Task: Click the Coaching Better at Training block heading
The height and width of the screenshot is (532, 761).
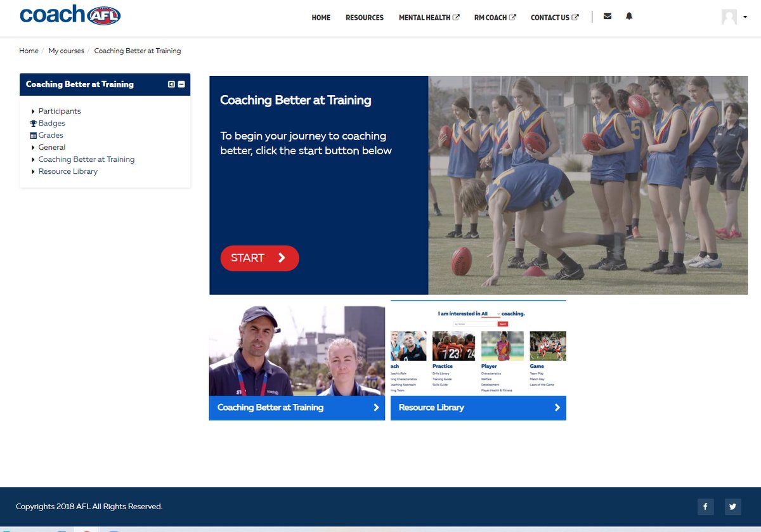Action: 80,84
